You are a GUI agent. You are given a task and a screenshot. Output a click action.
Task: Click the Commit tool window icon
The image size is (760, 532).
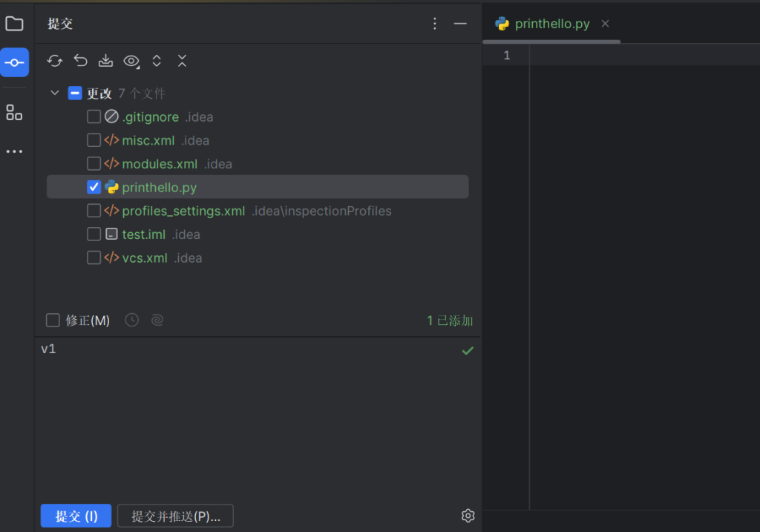point(14,63)
